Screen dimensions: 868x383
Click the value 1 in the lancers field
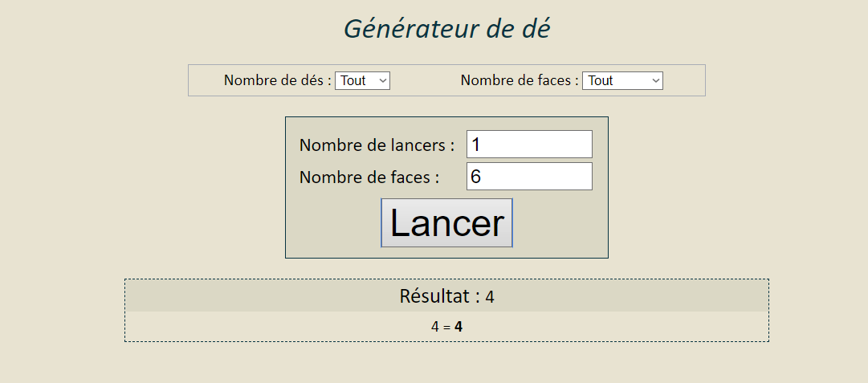(x=476, y=145)
